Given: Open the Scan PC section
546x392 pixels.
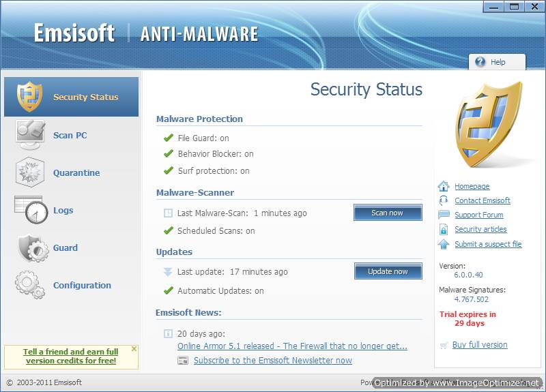Looking at the screenshot, I should click(72, 135).
